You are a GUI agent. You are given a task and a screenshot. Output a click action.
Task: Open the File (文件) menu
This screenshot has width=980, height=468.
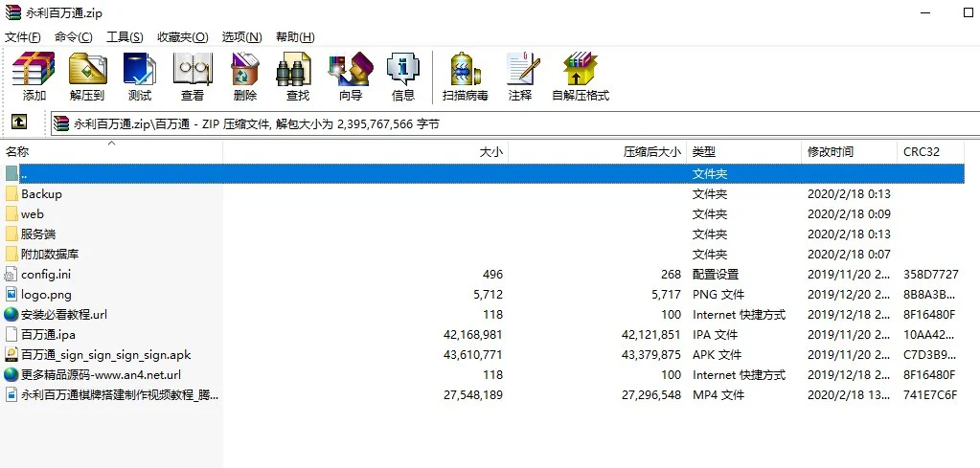(23, 37)
